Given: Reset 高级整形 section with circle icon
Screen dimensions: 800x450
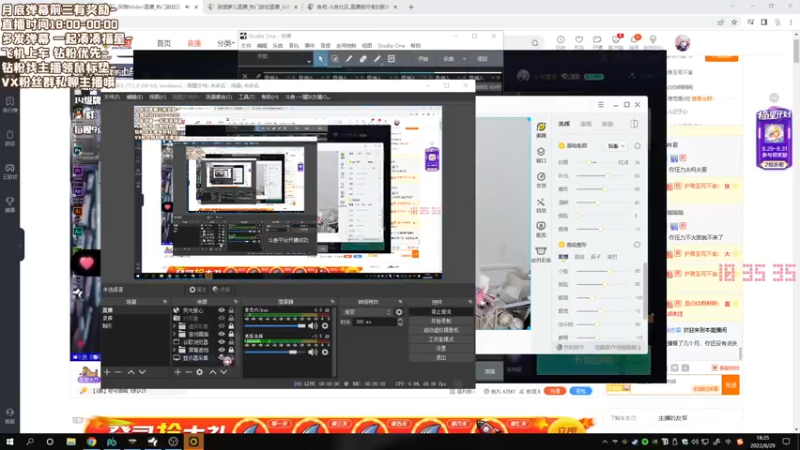Looking at the screenshot, I should coord(637,245).
